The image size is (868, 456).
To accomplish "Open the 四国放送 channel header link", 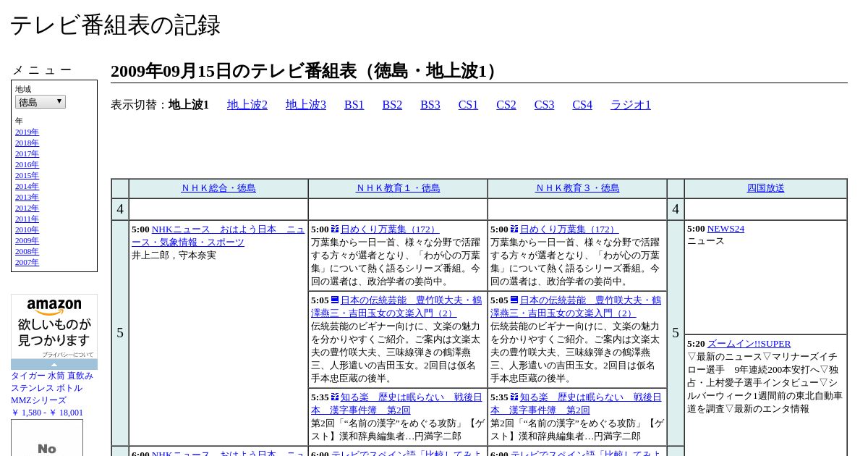I will coord(765,188).
